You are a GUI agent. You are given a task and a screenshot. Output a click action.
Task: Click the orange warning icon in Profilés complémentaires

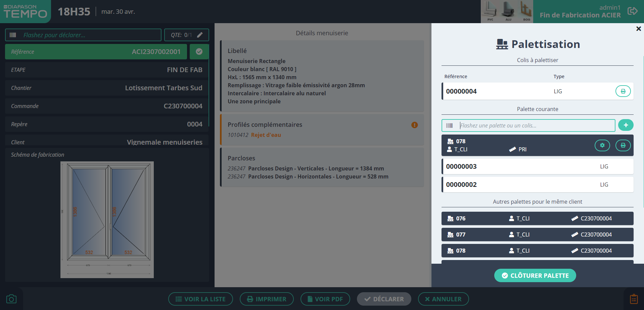(x=414, y=125)
